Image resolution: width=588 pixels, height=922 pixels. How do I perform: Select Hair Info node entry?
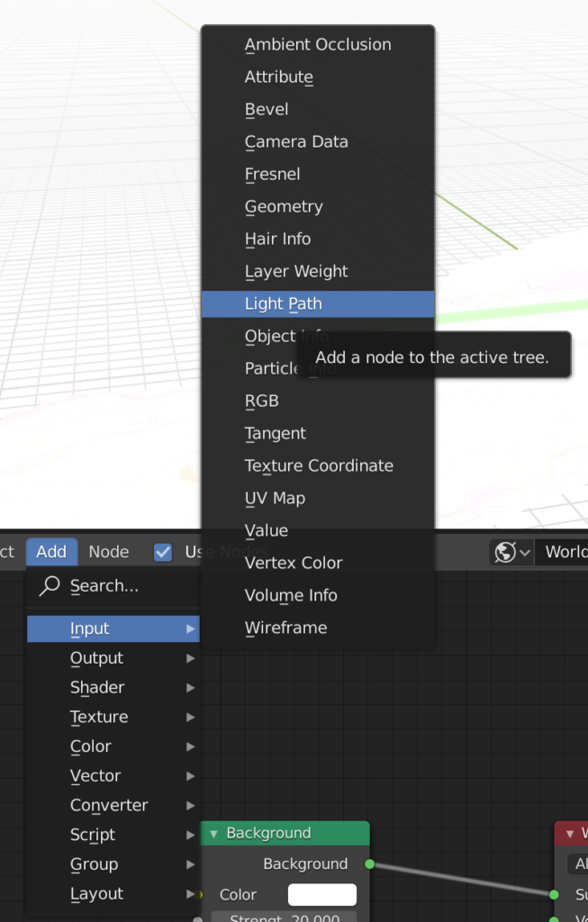(x=318, y=239)
